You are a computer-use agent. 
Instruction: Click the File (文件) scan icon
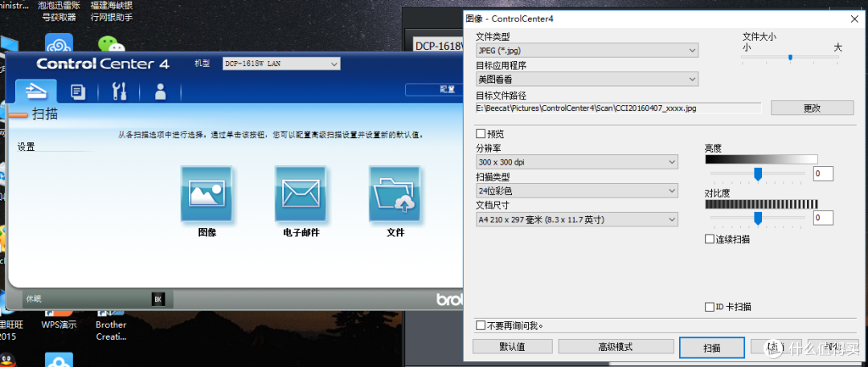(395, 194)
